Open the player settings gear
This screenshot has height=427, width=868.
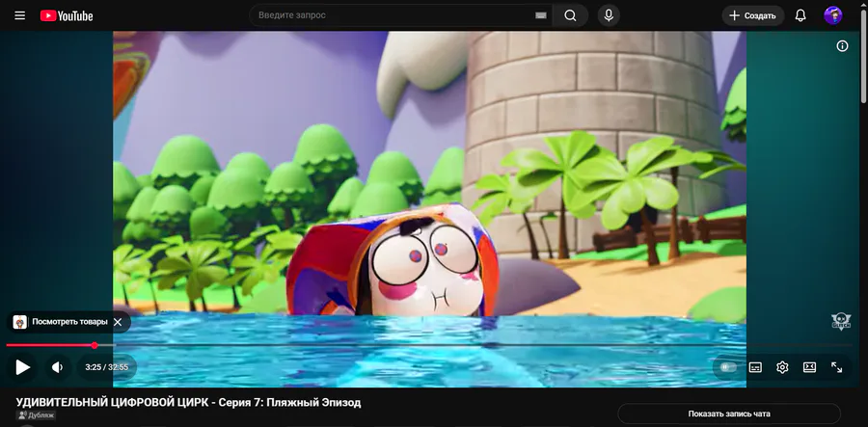click(782, 367)
